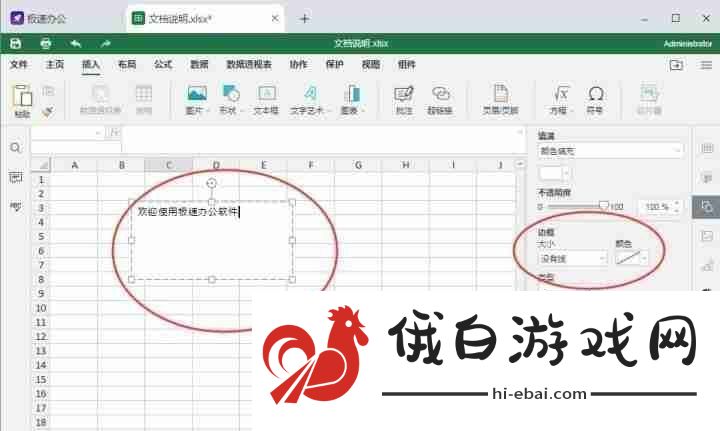Screen dimensions: 720x431
Task: Close the 文档说明.xlsx tab
Action: click(x=275, y=18)
